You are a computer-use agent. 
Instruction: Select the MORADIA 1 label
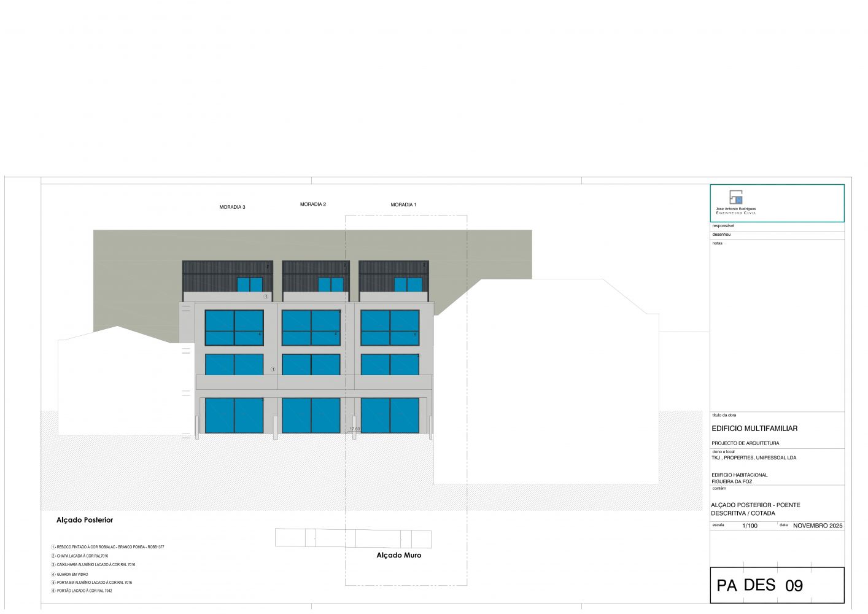click(403, 205)
